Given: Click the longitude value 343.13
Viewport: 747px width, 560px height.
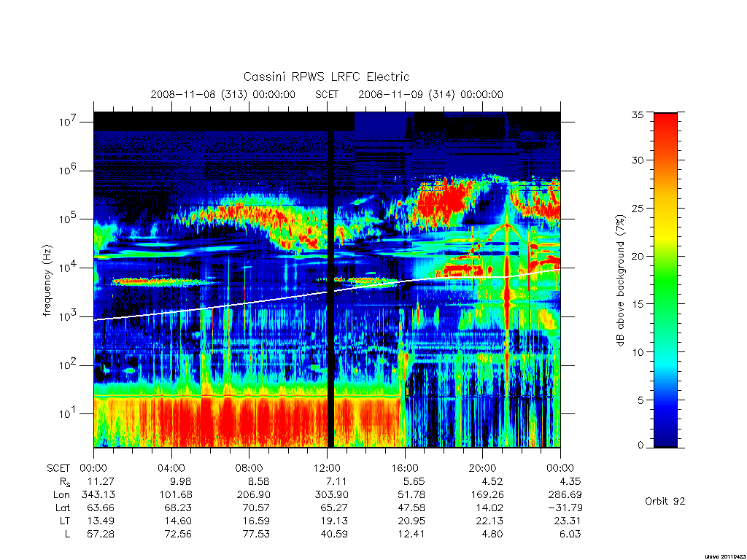Looking at the screenshot, I should [x=98, y=495].
